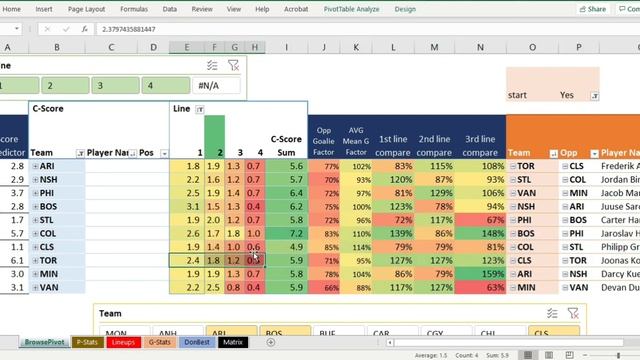
Task: Open the Data ribbon tab
Action: (x=170, y=9)
